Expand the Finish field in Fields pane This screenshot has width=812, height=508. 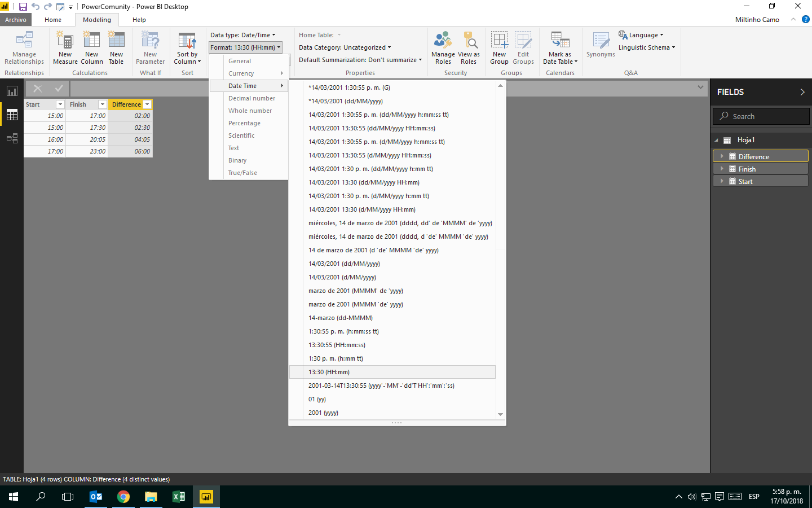click(x=722, y=169)
